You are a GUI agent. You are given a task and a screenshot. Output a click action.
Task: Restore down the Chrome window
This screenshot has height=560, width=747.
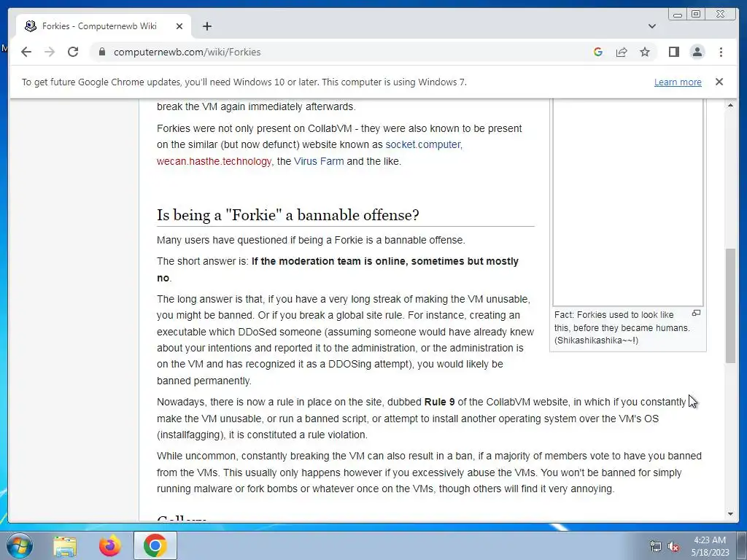(696, 15)
